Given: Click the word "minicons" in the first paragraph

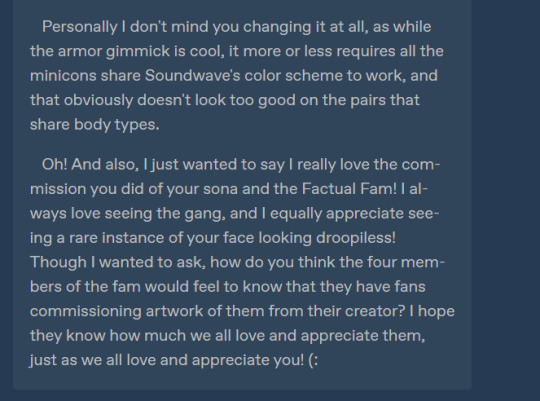Looking at the screenshot, I should 63,75.
